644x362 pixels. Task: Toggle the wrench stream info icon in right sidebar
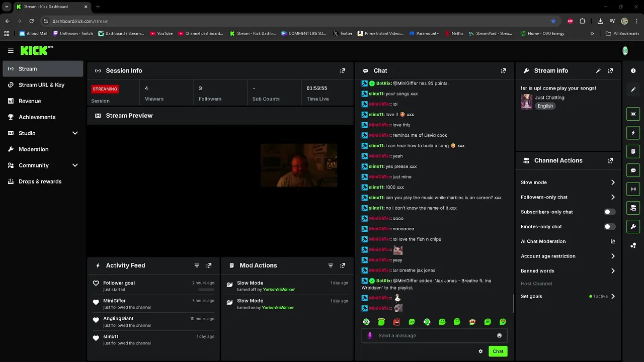coord(633,226)
